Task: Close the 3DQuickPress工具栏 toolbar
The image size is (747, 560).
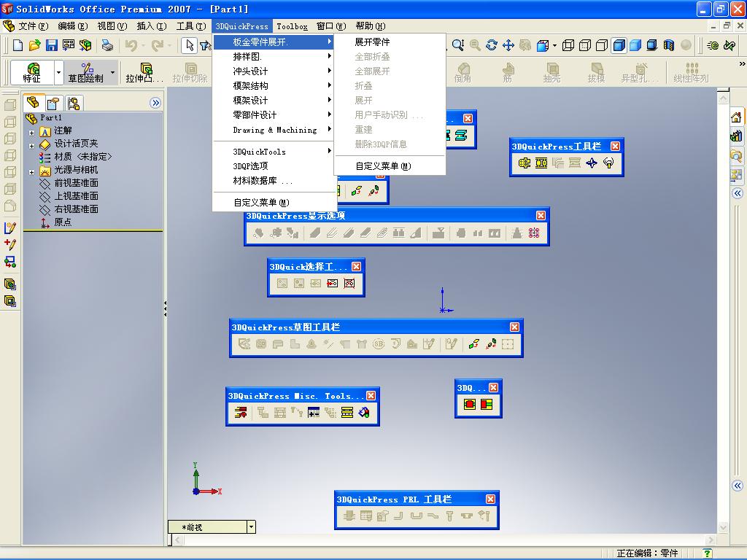Action: pyautogui.click(x=616, y=146)
